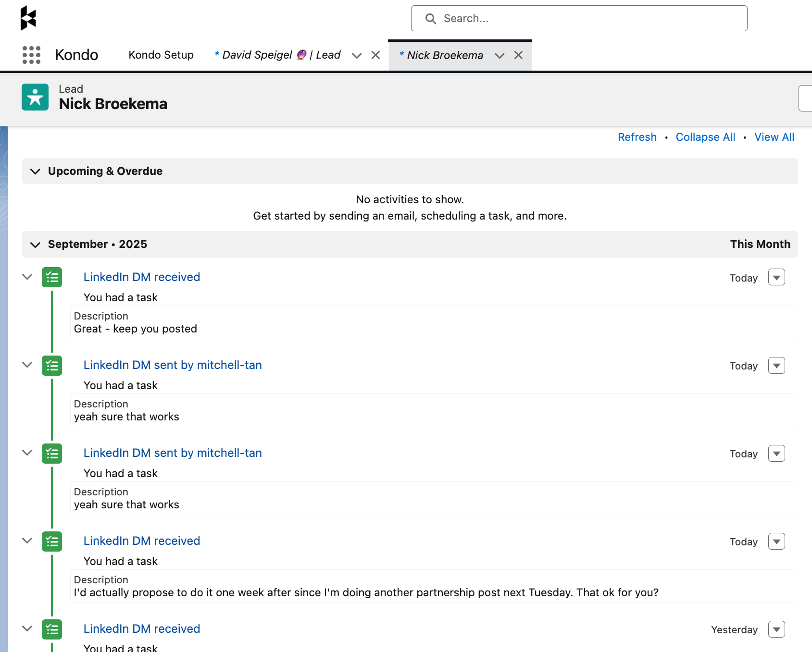Click the 'No activities to show.' message
812x652 pixels.
pyautogui.click(x=410, y=199)
